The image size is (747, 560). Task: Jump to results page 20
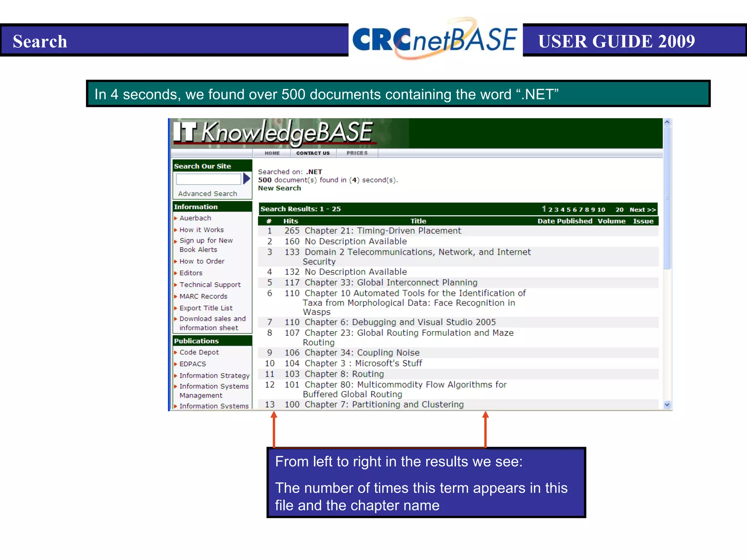pos(619,210)
